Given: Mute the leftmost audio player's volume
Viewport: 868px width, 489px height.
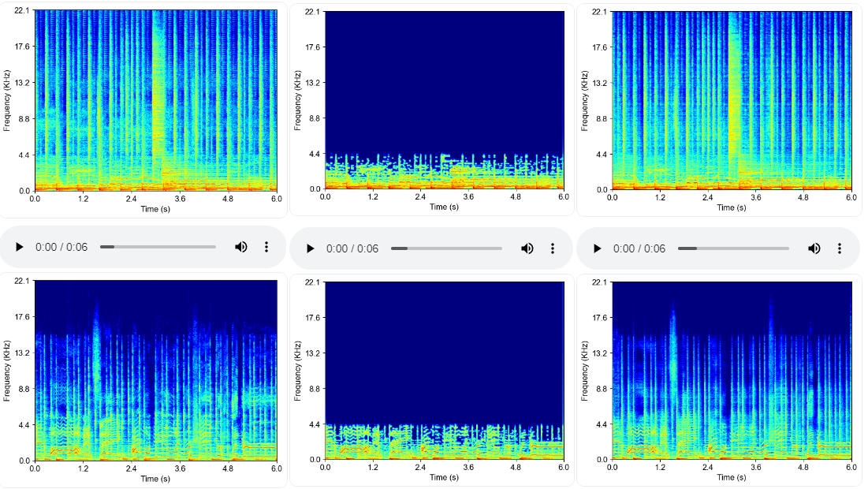Looking at the screenshot, I should point(240,247).
